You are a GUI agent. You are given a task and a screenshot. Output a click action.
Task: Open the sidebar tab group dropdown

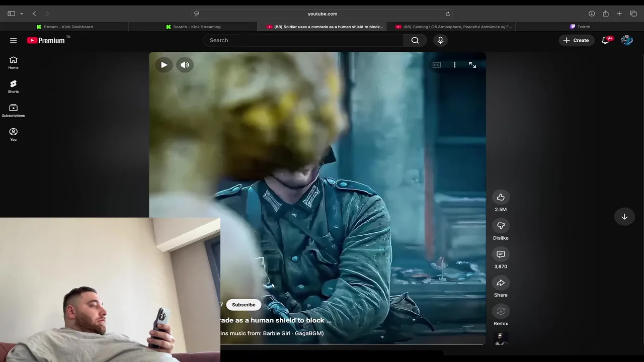point(22,14)
